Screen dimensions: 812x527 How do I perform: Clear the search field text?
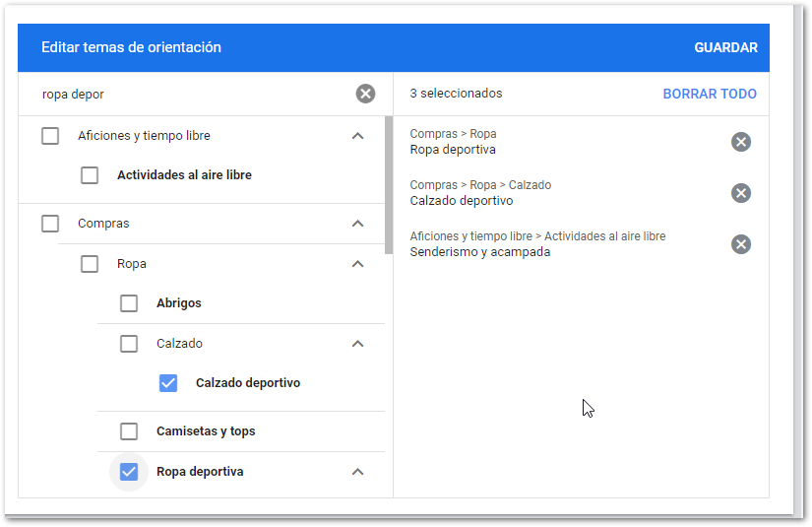(x=365, y=94)
